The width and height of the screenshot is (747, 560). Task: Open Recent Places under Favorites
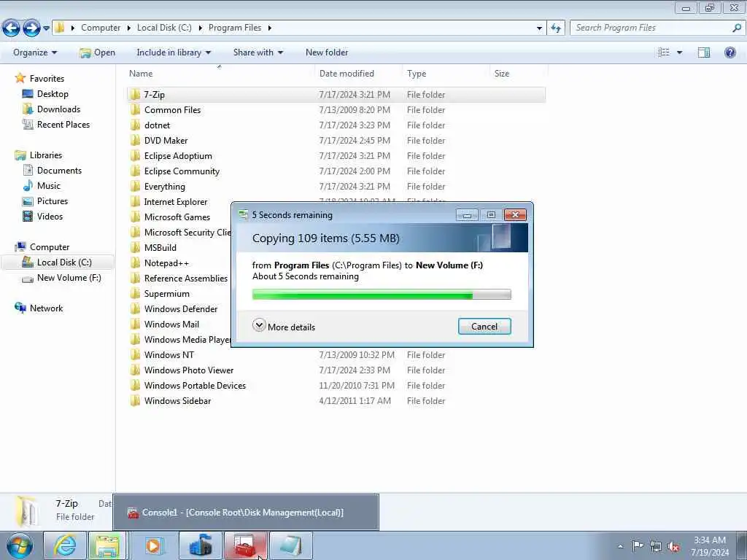pyautogui.click(x=63, y=124)
